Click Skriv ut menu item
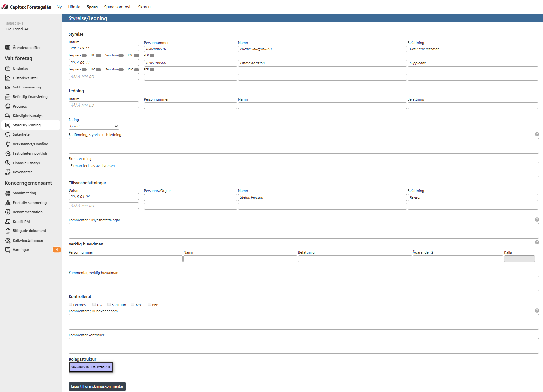The image size is (543, 392). [x=145, y=7]
